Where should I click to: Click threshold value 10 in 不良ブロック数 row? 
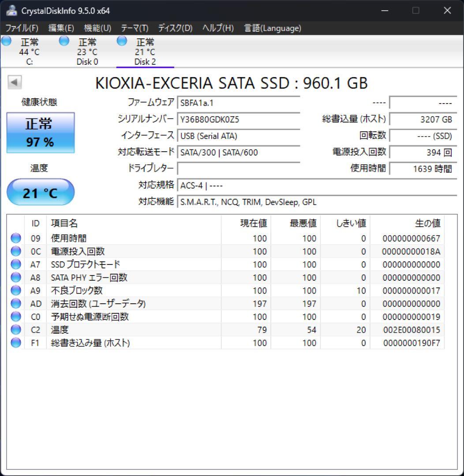(361, 290)
